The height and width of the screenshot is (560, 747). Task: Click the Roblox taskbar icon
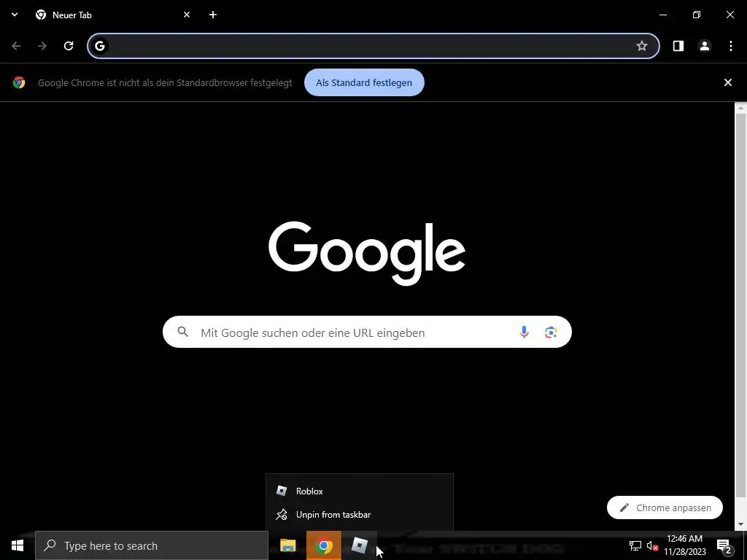click(x=360, y=545)
